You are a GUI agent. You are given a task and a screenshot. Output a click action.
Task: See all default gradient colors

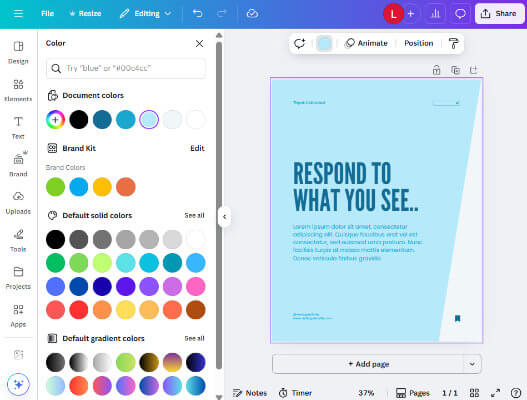[x=194, y=338]
